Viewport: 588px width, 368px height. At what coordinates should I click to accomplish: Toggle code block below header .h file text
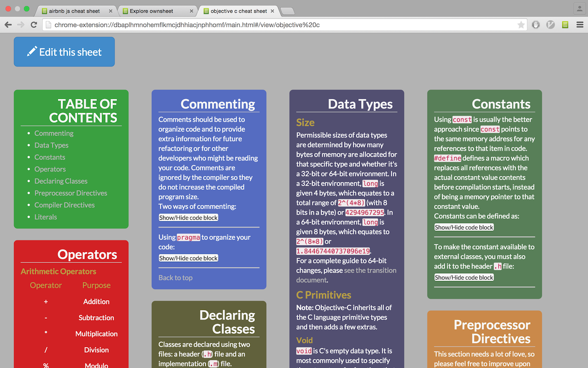pyautogui.click(x=464, y=277)
